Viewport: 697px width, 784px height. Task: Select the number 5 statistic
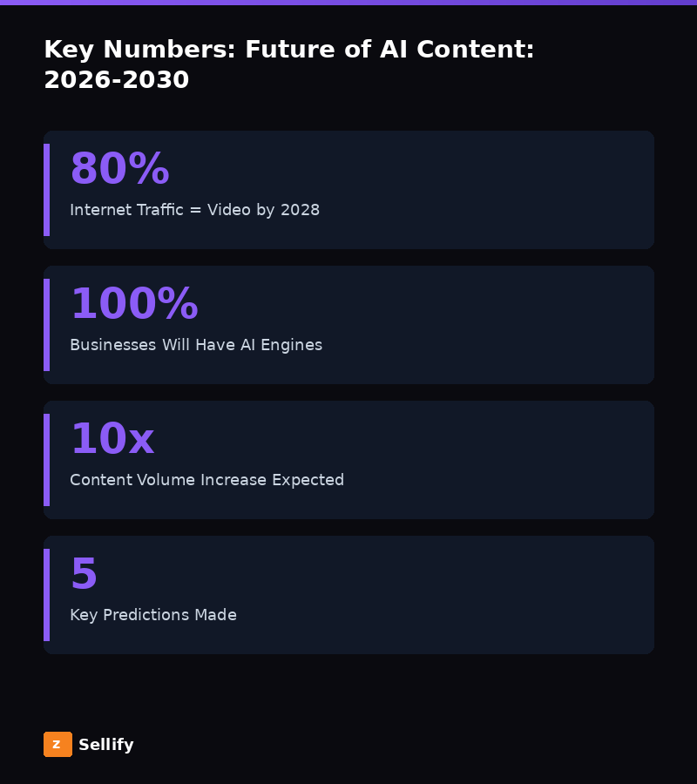[84, 574]
